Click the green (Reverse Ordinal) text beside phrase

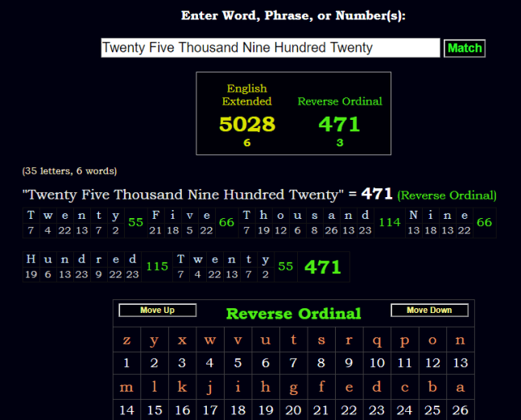tap(447, 196)
